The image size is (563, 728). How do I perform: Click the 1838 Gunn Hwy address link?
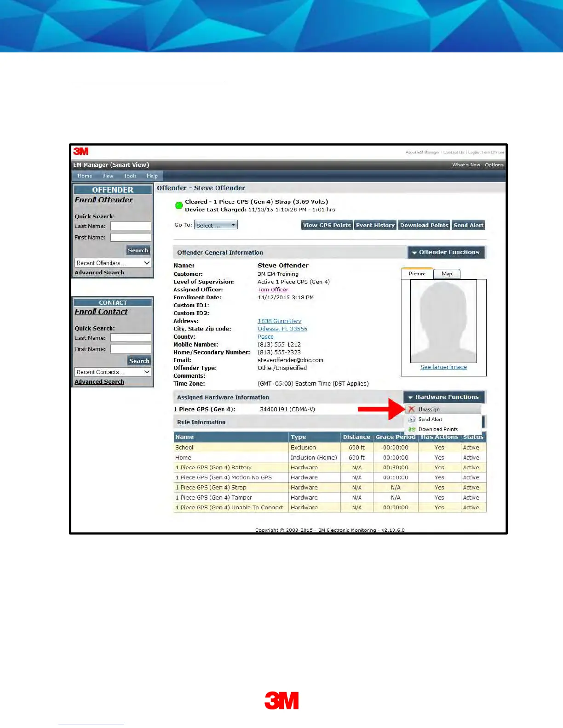(x=279, y=321)
